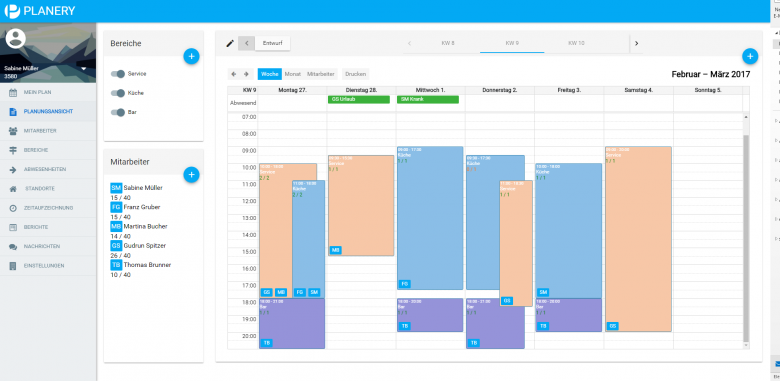Click SM badge in Friday Küche shift
This screenshot has height=381, width=780.
[x=543, y=292]
